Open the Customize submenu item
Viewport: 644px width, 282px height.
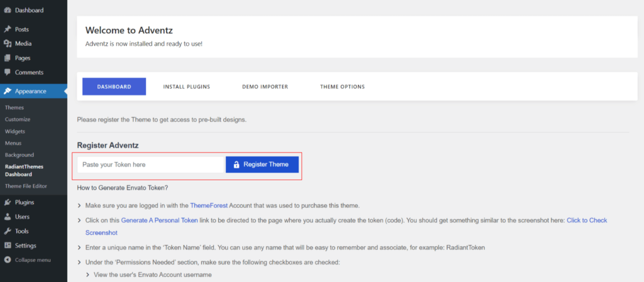click(18, 119)
